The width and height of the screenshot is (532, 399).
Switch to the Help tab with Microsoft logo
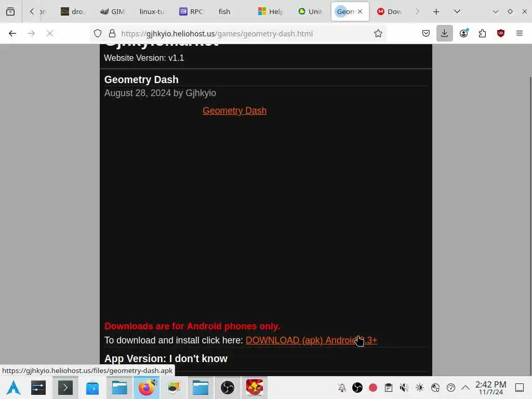pos(270,11)
